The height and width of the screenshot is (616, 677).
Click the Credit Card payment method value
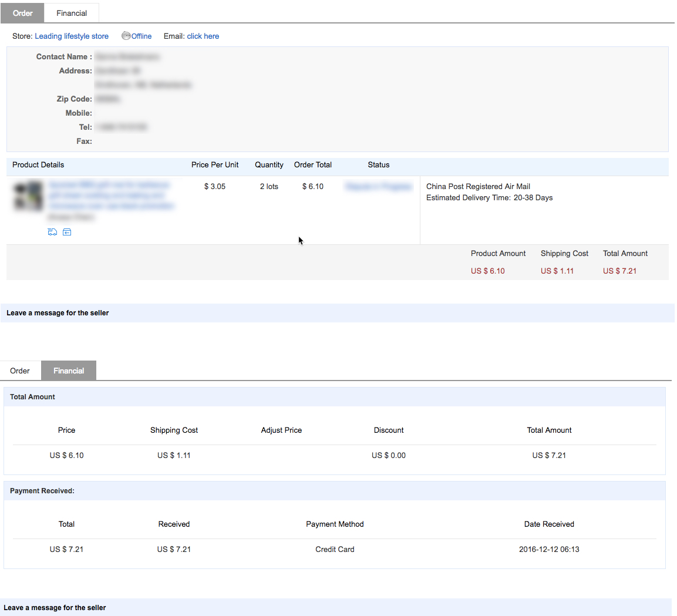pos(335,549)
